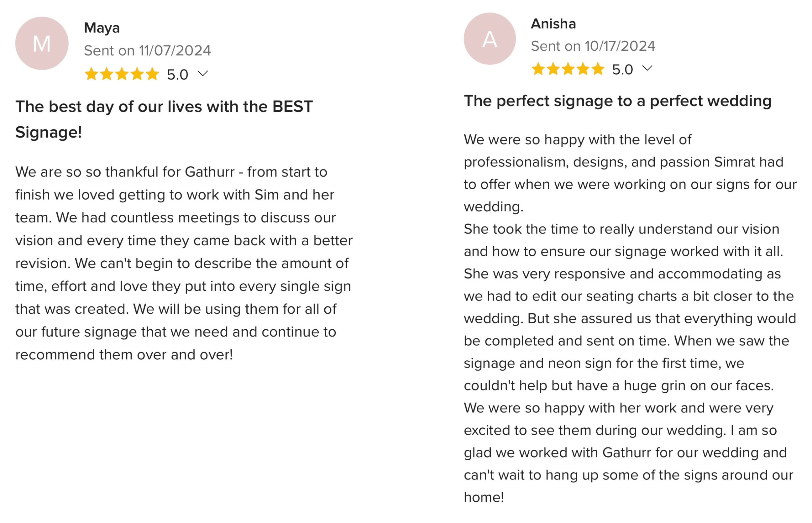Click Anisha's review body paragraph
812x523 pixels.
click(x=630, y=318)
